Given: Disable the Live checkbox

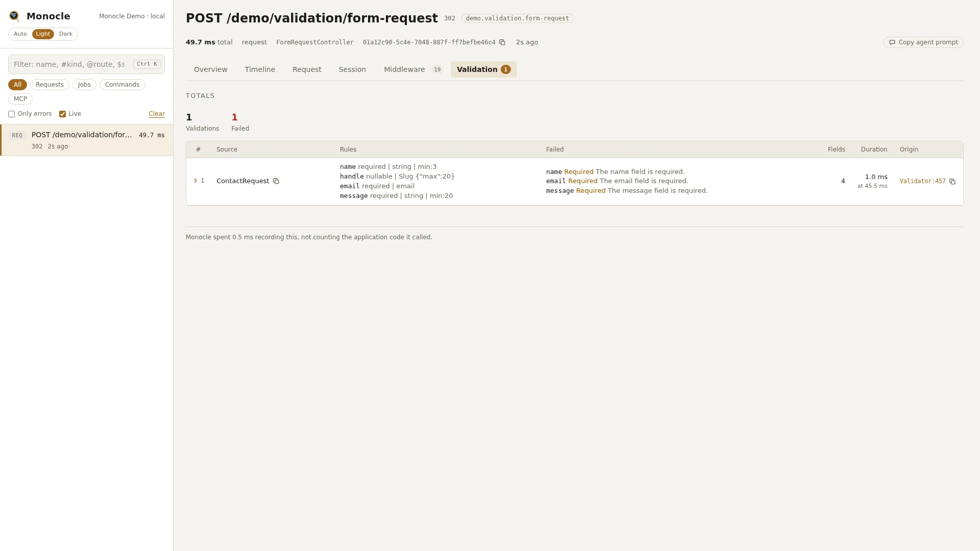Looking at the screenshot, I should tap(62, 114).
